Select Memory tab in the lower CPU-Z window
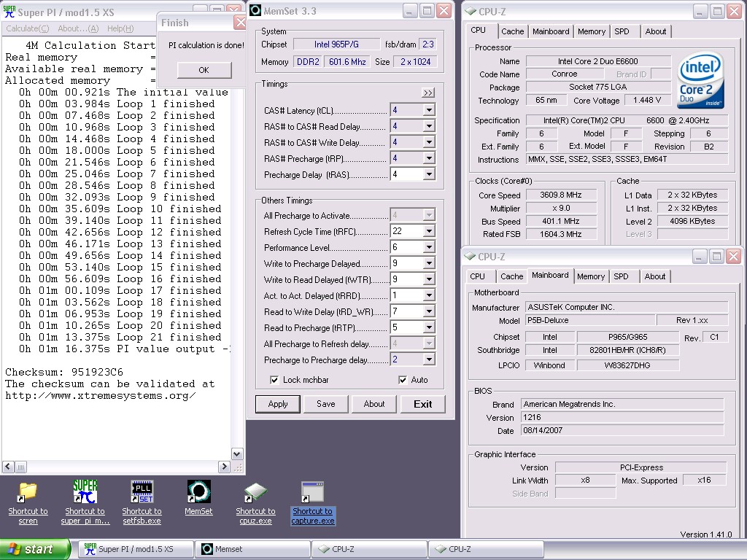Image resolution: width=747 pixels, height=560 pixels. point(591,276)
